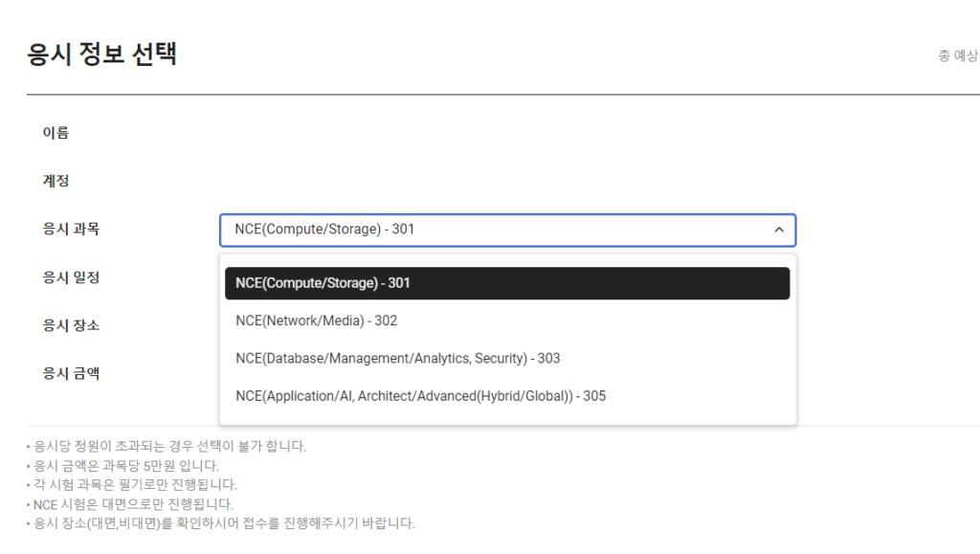Viewport: 980px width, 554px height.
Task: Click the 응시 금액 label
Action: tap(71, 373)
